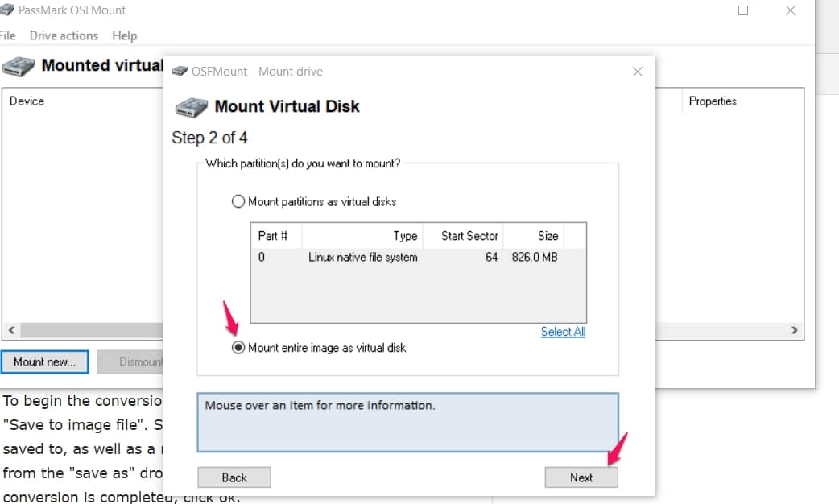The width and height of the screenshot is (839, 504).
Task: Open the File menu
Action: pos(7,36)
